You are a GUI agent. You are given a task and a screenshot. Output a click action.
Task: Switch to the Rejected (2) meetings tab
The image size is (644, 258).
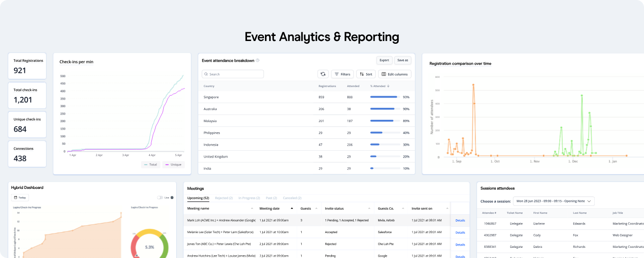pos(224,198)
